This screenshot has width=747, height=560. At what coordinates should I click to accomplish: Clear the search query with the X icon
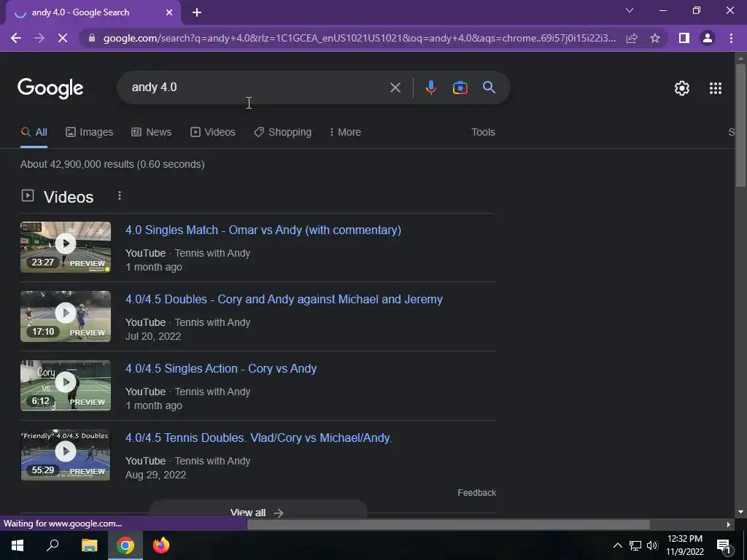tap(395, 87)
